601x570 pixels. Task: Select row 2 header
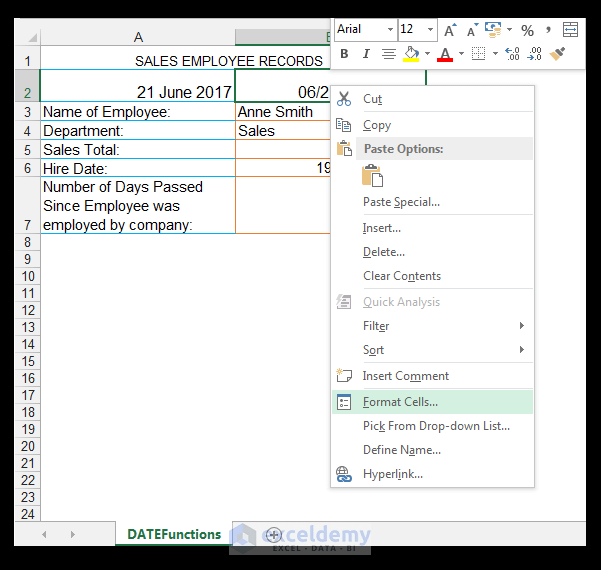(27, 86)
